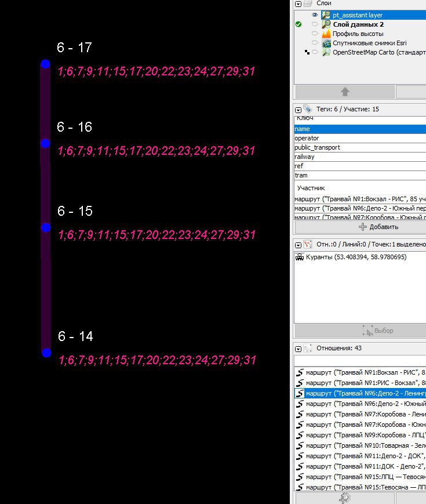Click the relations search field
Image resolution: width=426 pixels, height=504 pixels.
point(360,360)
